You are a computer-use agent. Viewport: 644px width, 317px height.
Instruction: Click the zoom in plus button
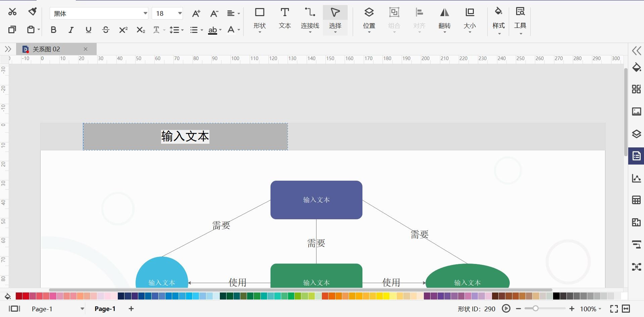click(x=572, y=309)
